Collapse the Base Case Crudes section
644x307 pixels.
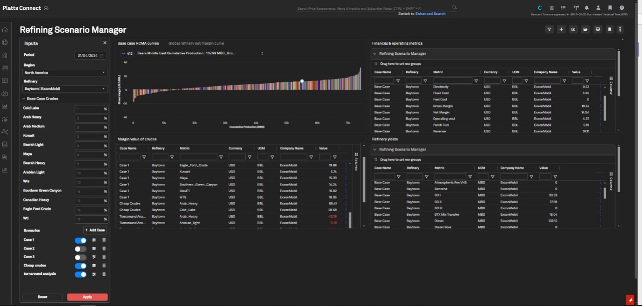click(x=24, y=99)
